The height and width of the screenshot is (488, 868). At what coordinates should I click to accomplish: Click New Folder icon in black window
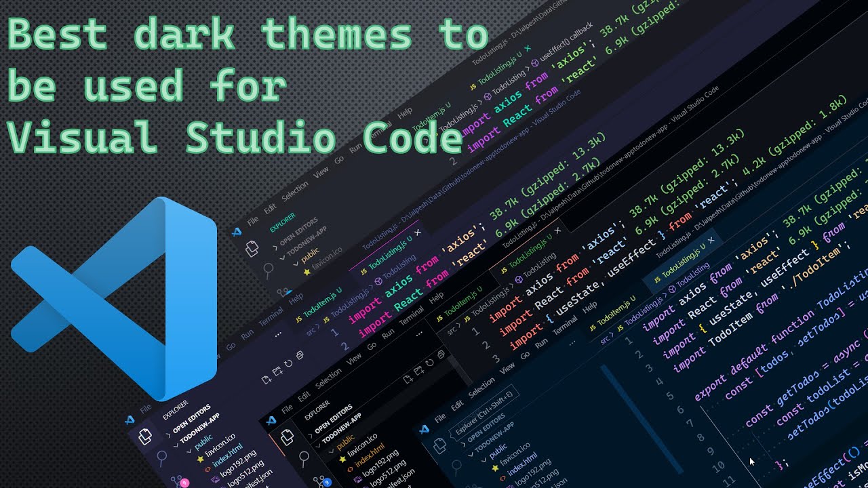coord(419,371)
